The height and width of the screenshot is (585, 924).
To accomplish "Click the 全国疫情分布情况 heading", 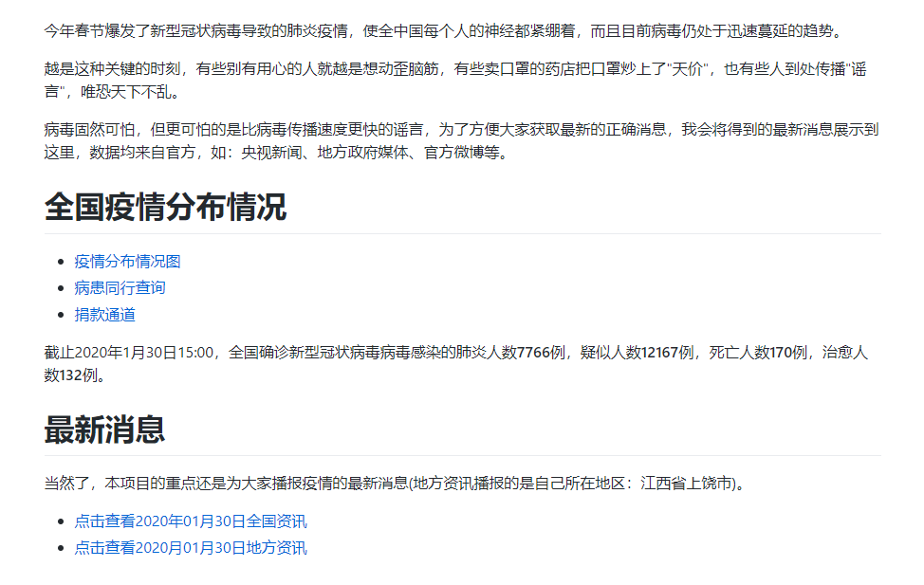I will coord(166,207).
